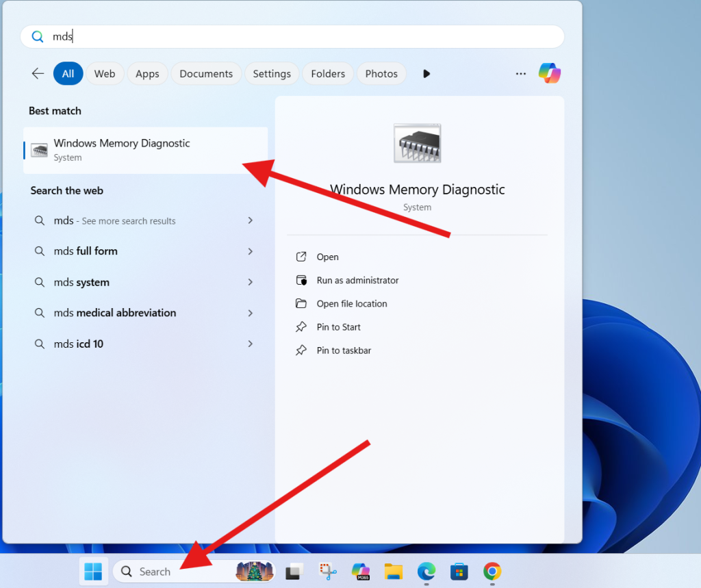This screenshot has height=588, width=701.
Task: Open Microsoft 365 Copilot from the taskbar
Action: pos(359,571)
